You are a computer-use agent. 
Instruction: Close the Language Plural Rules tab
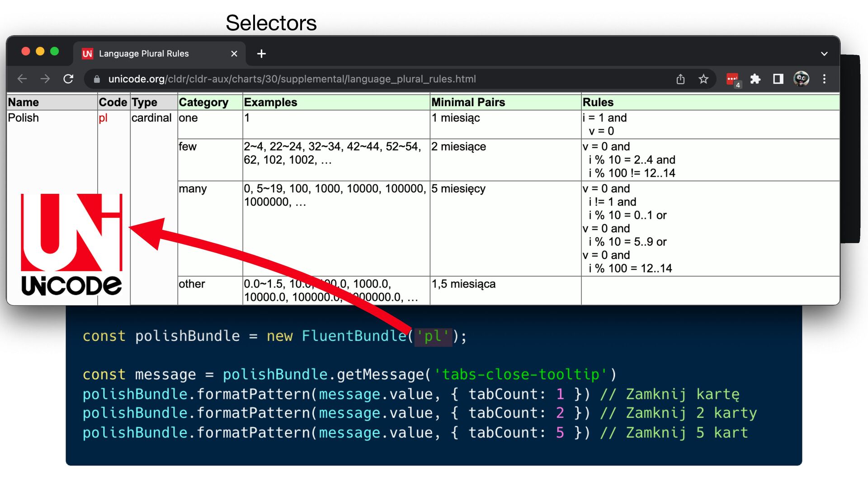click(234, 54)
